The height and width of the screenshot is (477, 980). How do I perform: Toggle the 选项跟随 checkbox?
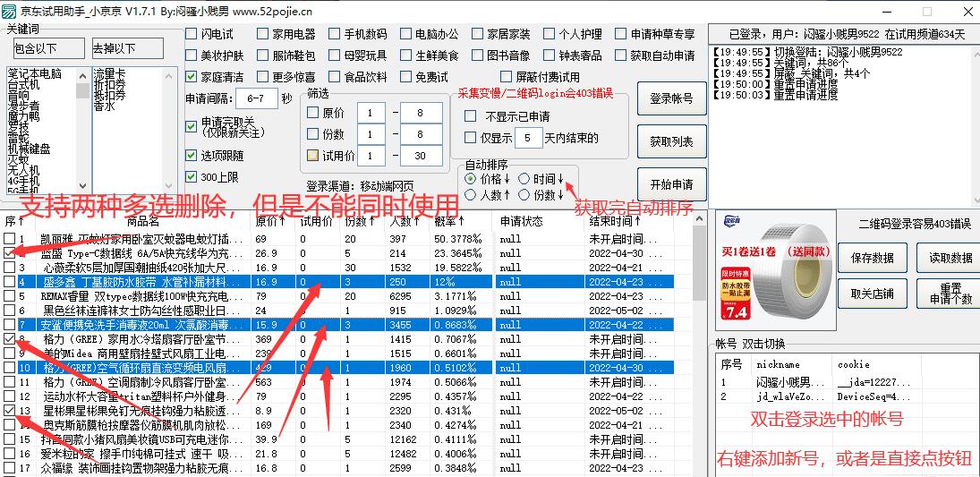click(192, 155)
